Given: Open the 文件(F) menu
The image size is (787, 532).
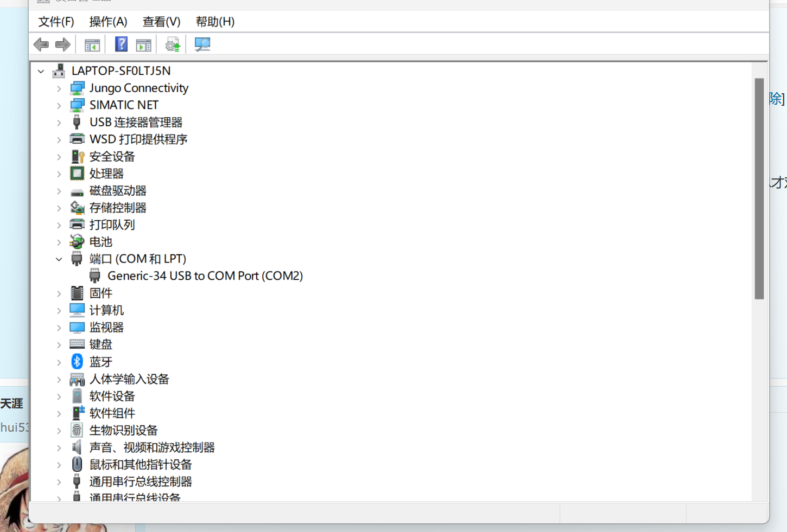Looking at the screenshot, I should (x=56, y=22).
